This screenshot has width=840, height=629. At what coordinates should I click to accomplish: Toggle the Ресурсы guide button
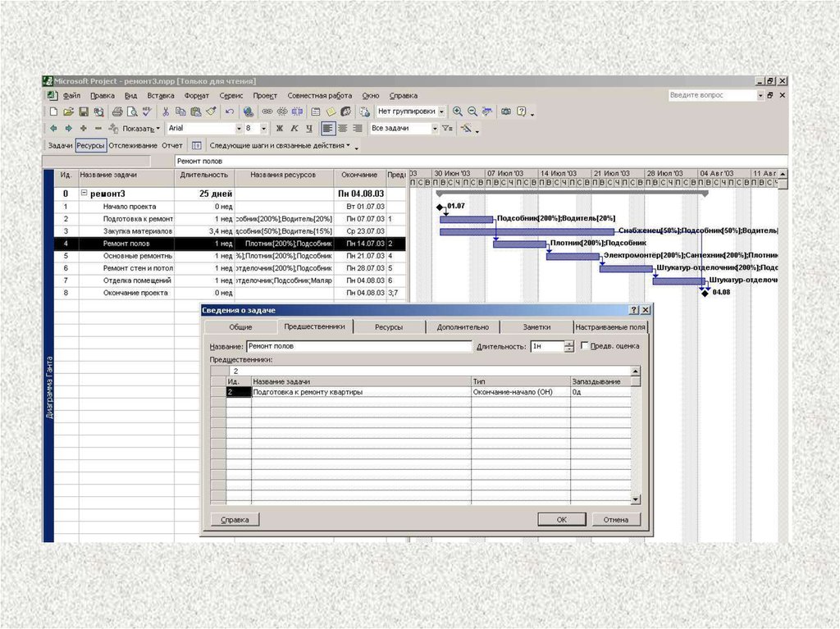click(91, 145)
